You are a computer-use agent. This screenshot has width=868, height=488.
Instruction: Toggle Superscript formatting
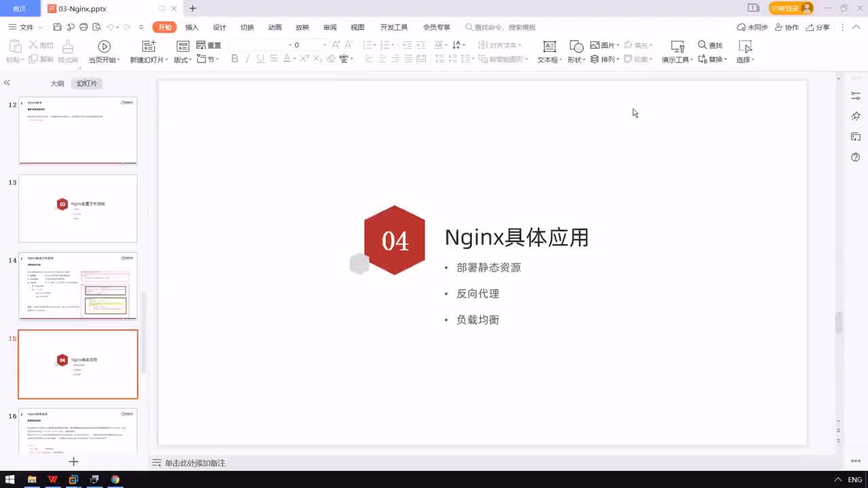[304, 59]
